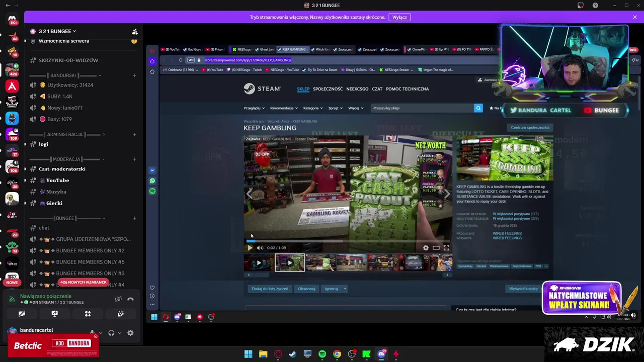Play the Steam trailer video
Screen dimensions: 644x362
tap(250, 248)
